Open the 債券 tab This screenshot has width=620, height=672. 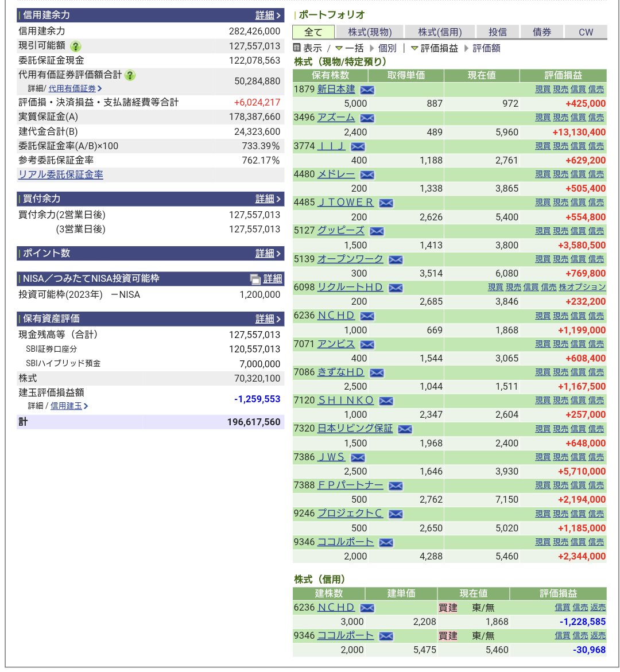(x=541, y=32)
